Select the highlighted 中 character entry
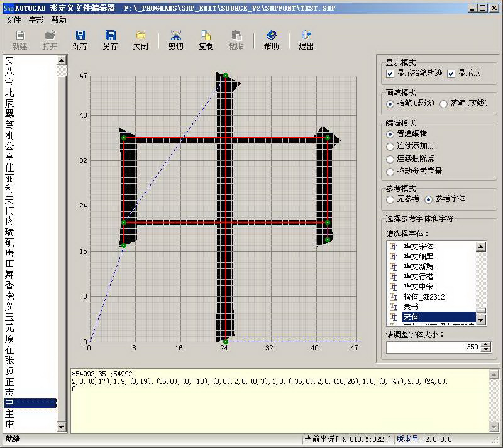Image resolution: width=503 pixels, height=448 pixels. click(x=30, y=403)
